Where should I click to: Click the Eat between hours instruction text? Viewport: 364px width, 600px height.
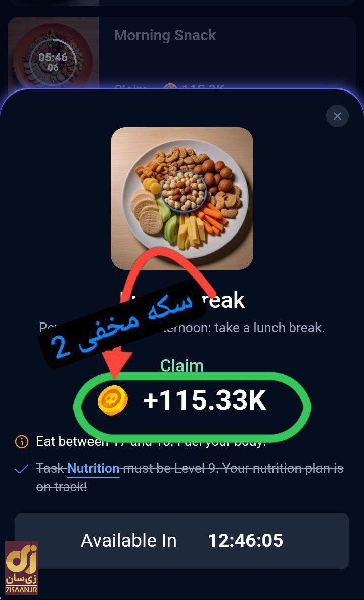pos(151,442)
